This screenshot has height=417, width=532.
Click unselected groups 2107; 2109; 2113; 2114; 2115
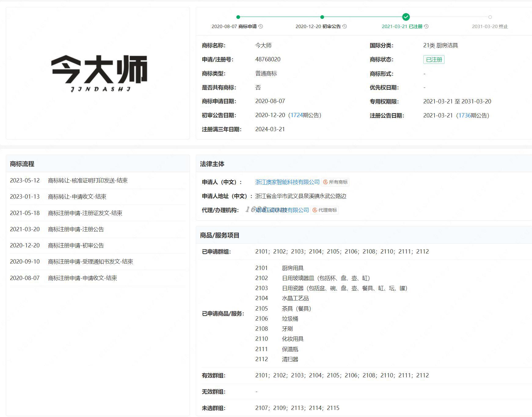point(297,408)
